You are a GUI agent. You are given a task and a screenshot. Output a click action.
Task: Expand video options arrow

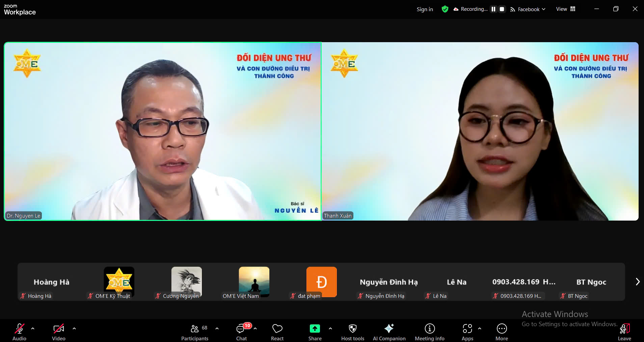(x=74, y=328)
